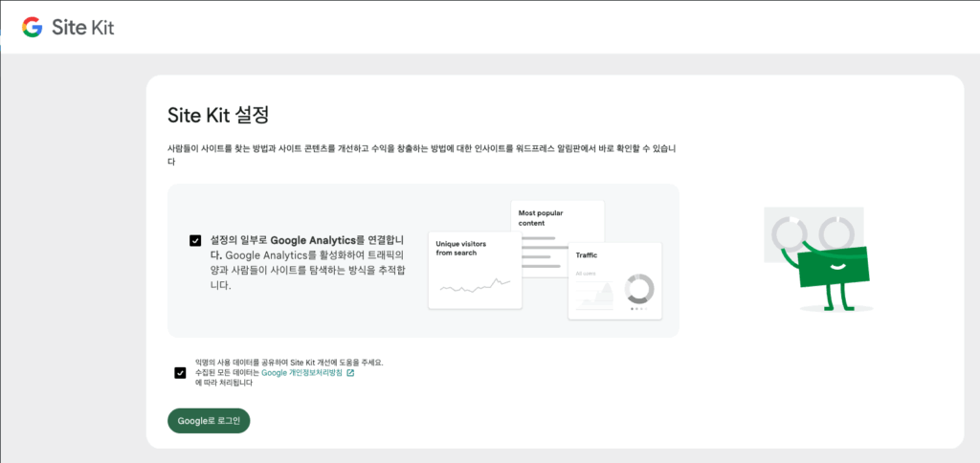Click the Site Kit 설정 heading

[x=217, y=116]
